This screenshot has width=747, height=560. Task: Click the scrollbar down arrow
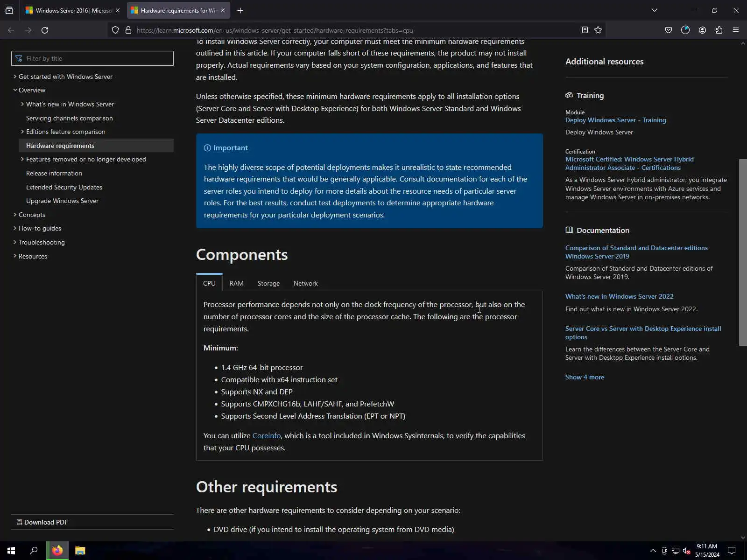click(743, 538)
